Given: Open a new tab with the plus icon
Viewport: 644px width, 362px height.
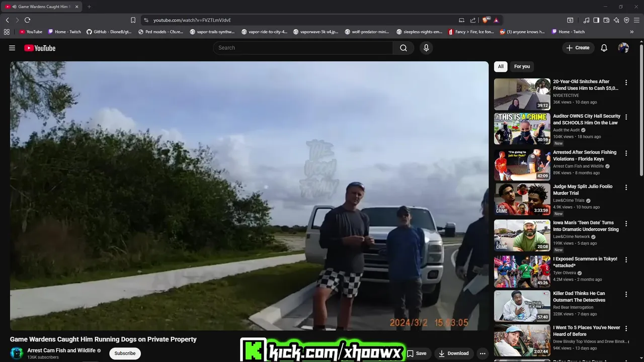Looking at the screenshot, I should (89, 7).
